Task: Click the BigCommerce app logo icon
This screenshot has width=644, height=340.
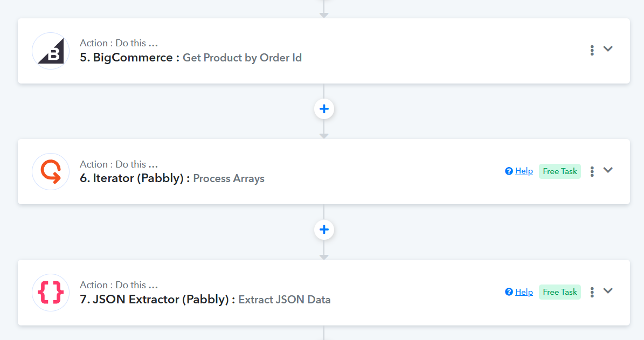Action: [x=51, y=51]
